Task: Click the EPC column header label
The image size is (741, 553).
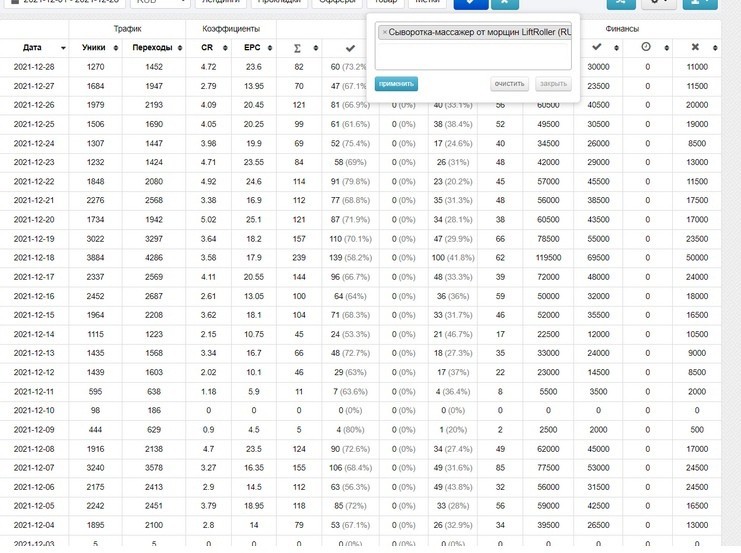Action: coord(252,48)
